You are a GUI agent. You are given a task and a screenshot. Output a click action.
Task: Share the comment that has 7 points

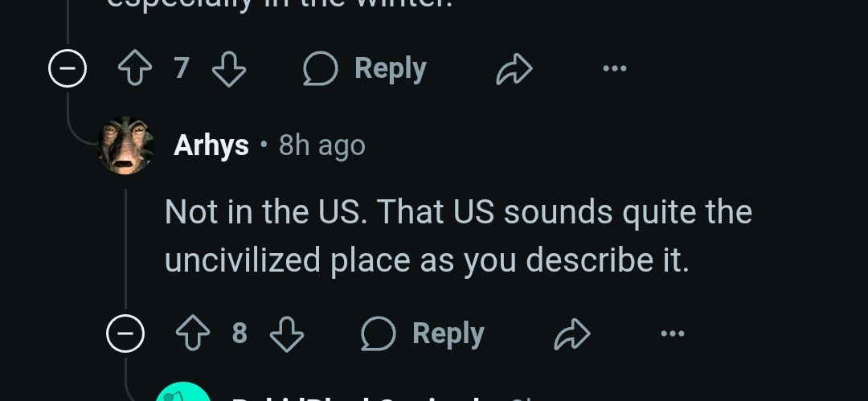tap(514, 68)
